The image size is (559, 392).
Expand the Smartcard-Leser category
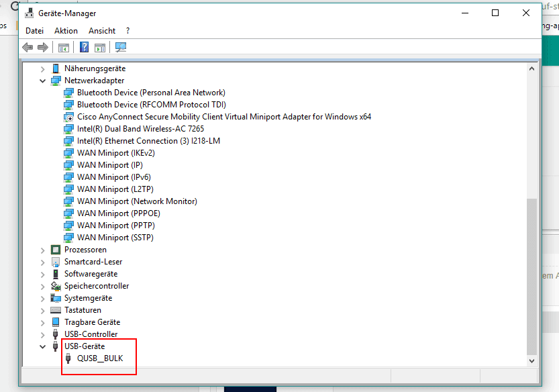pyautogui.click(x=43, y=262)
